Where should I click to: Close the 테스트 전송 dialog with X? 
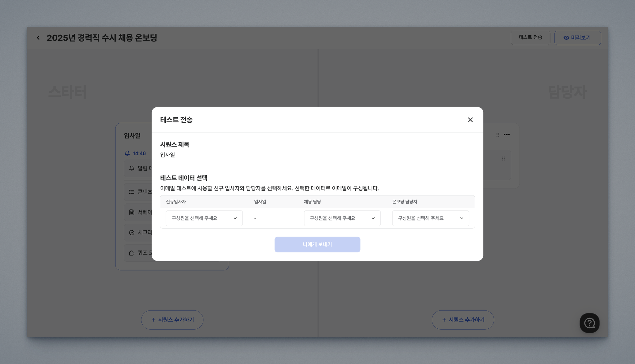pos(470,120)
